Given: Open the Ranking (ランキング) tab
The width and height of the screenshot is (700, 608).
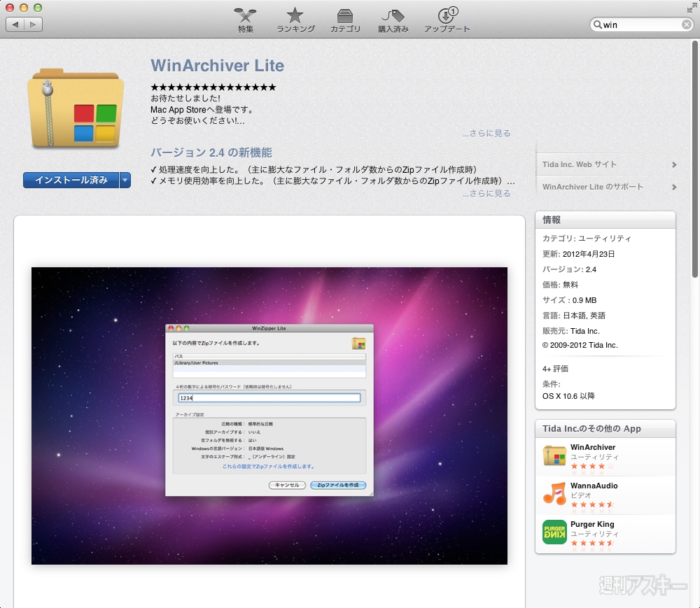Looking at the screenshot, I should [x=295, y=20].
